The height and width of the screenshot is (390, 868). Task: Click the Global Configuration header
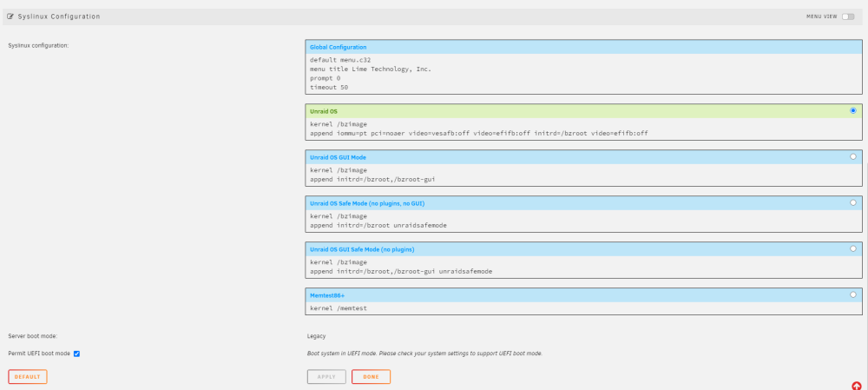583,47
